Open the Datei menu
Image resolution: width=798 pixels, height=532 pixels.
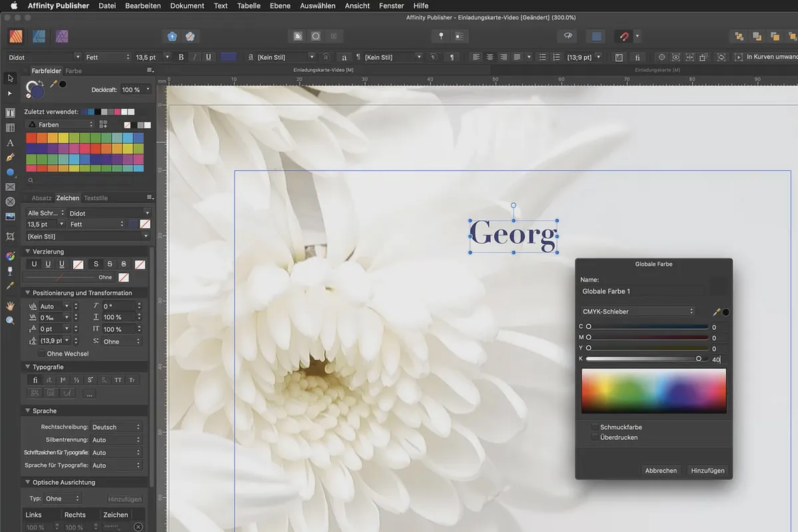point(107,5)
